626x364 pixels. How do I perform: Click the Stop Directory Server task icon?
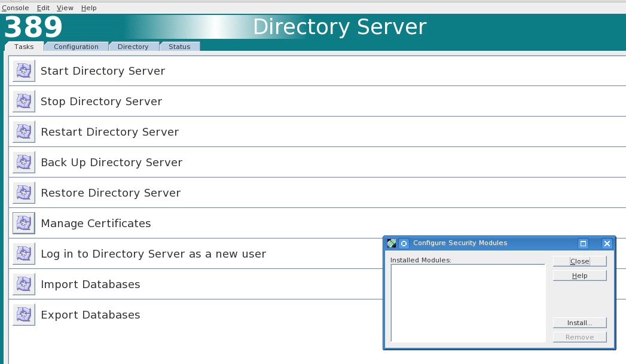24,102
